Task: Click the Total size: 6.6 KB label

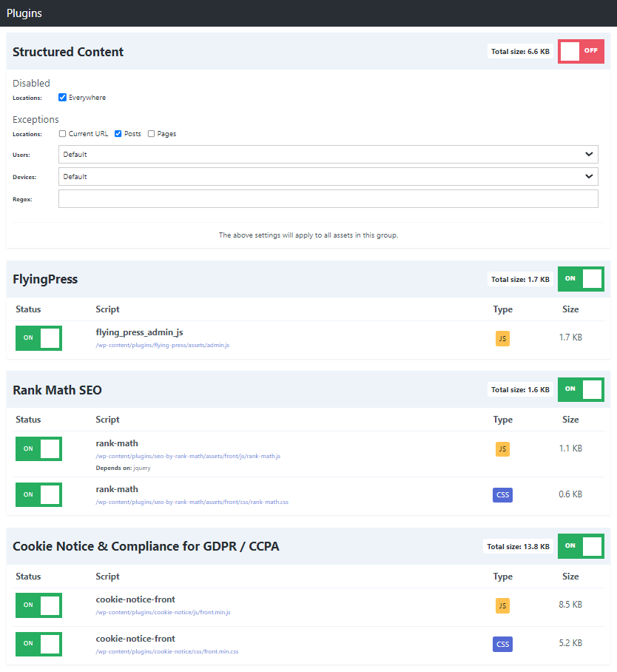Action: [520, 51]
